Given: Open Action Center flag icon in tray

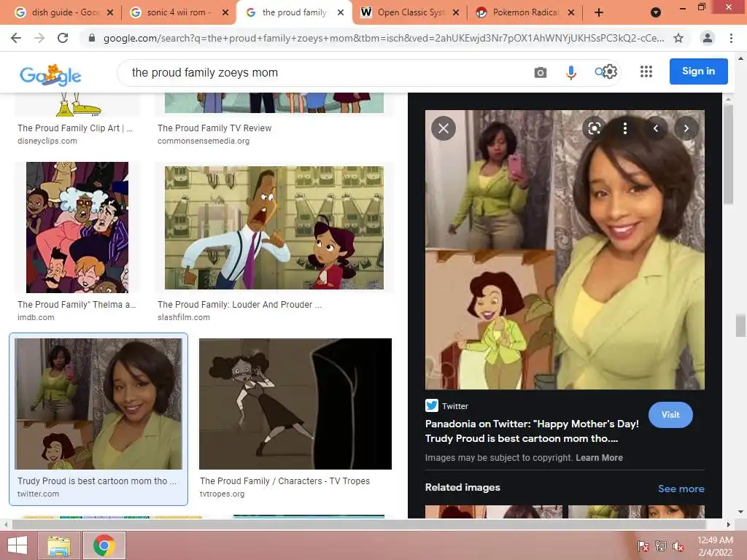Looking at the screenshot, I should pos(643,546).
